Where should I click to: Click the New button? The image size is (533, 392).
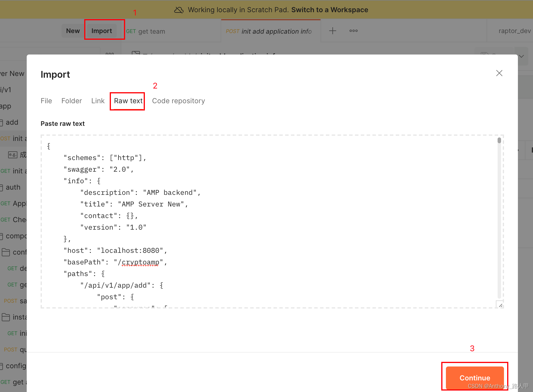tap(73, 31)
